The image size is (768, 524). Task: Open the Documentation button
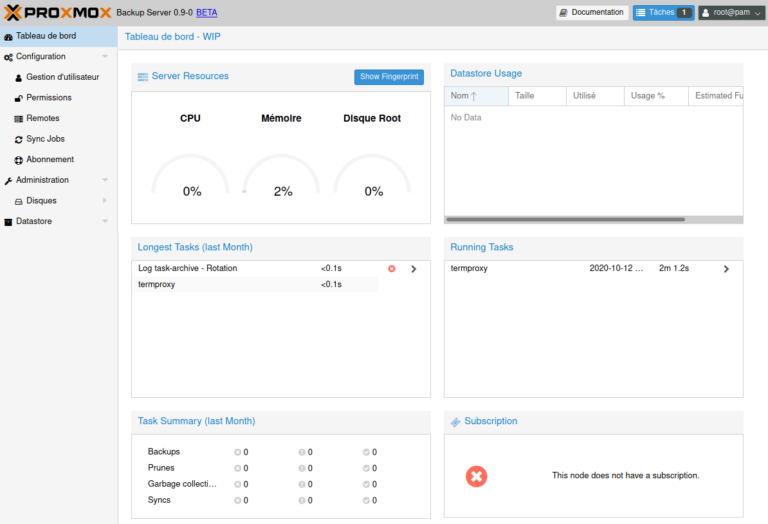(591, 13)
